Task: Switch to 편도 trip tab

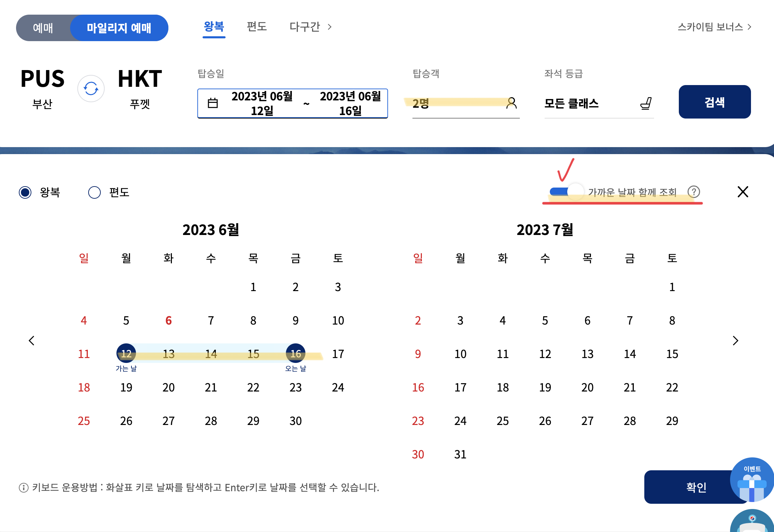Action: (257, 27)
